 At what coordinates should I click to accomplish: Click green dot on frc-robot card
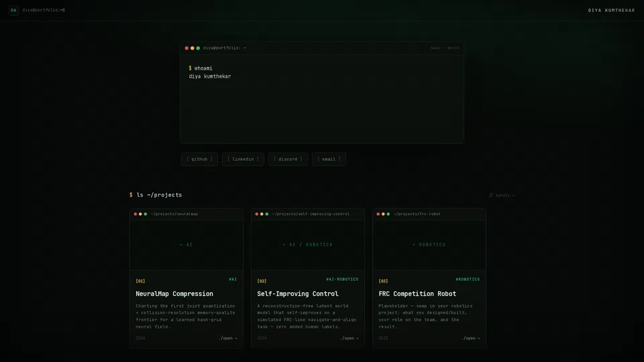coord(388,214)
